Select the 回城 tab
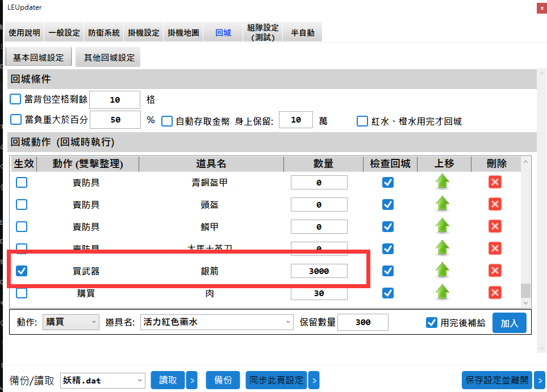Image resolution: width=547 pixels, height=392 pixels. point(223,33)
